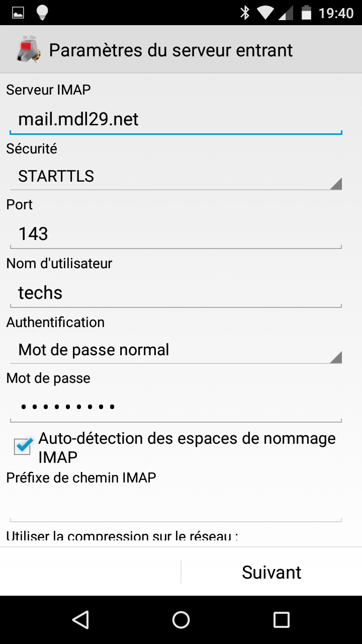Tap the lightbulb notification icon

pos(42,13)
